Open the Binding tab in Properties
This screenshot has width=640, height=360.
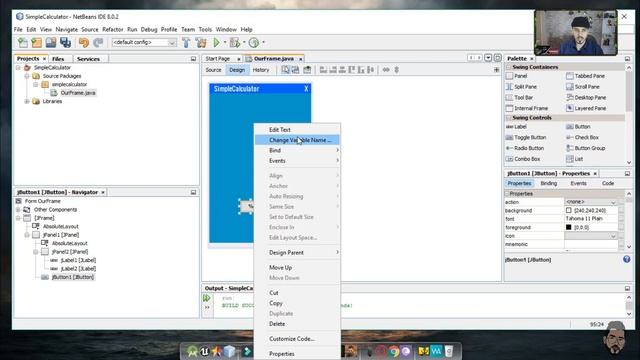pos(549,183)
